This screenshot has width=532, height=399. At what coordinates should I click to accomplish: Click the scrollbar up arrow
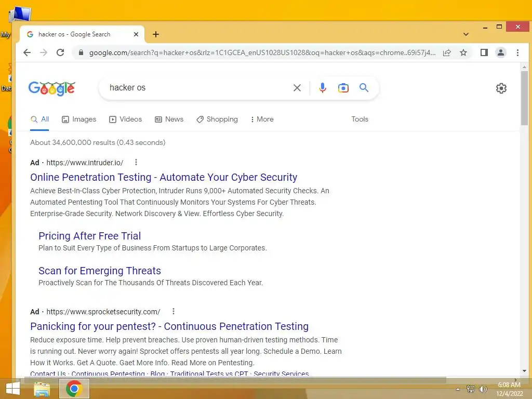point(525,67)
